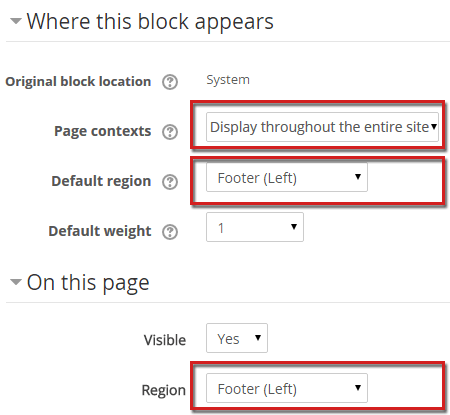Click the Default weight label text

[x=100, y=231]
